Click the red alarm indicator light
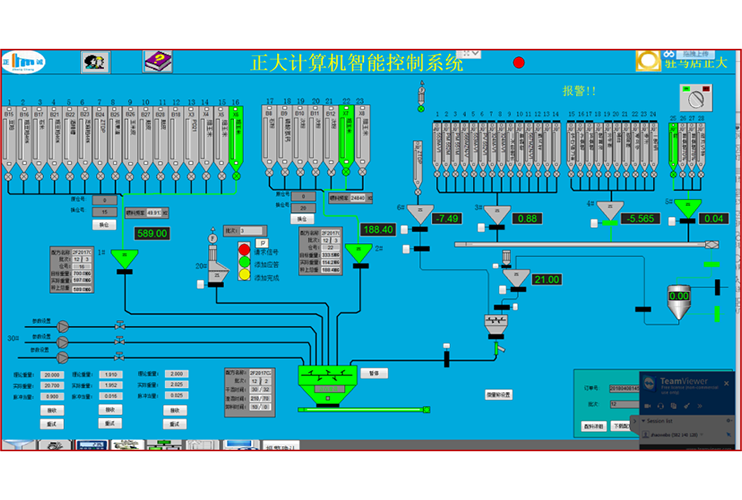 click(x=519, y=63)
